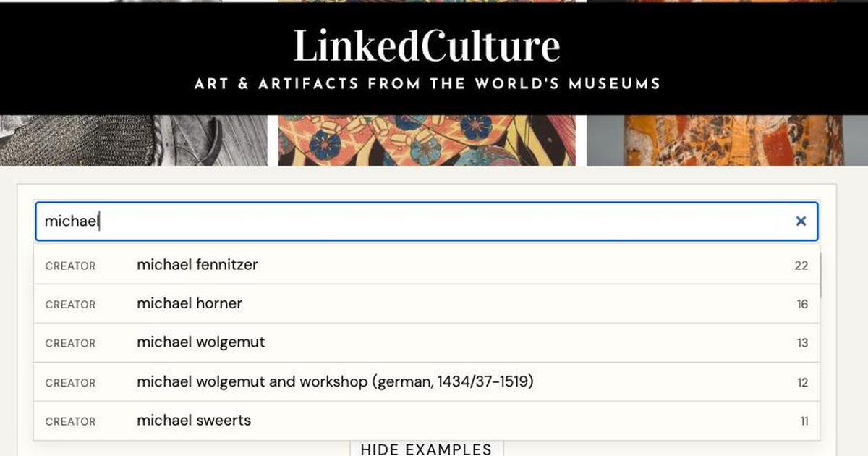Click the CREATOR label beside michael fennitzer
Image resolution: width=868 pixels, height=456 pixels.
click(70, 266)
